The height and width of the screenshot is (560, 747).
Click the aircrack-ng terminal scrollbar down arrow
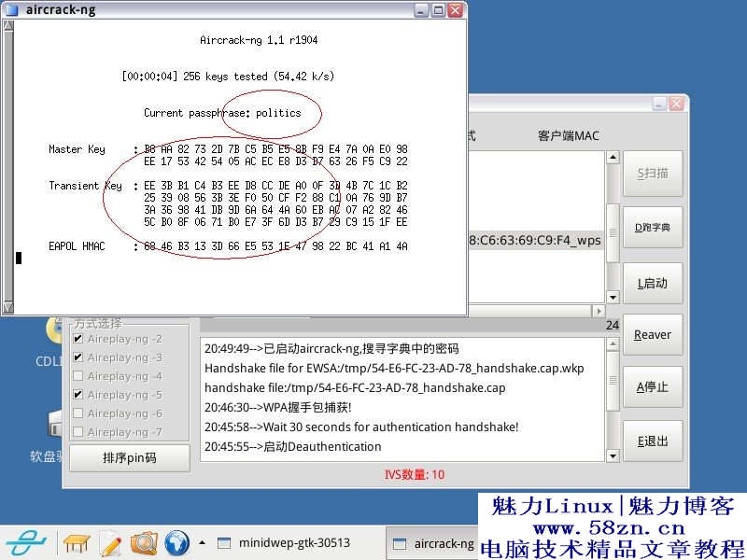[x=8, y=307]
